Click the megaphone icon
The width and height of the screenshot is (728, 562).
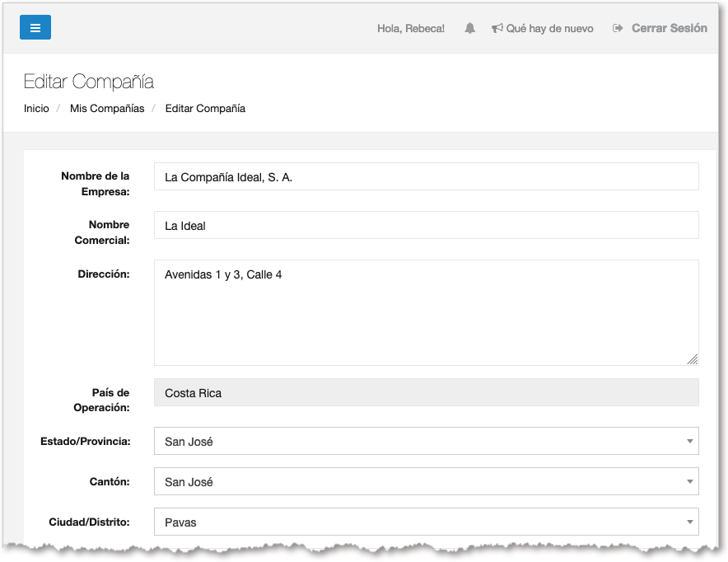click(x=497, y=28)
